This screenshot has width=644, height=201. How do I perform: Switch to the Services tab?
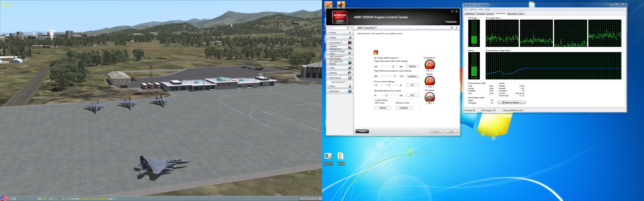[490, 14]
